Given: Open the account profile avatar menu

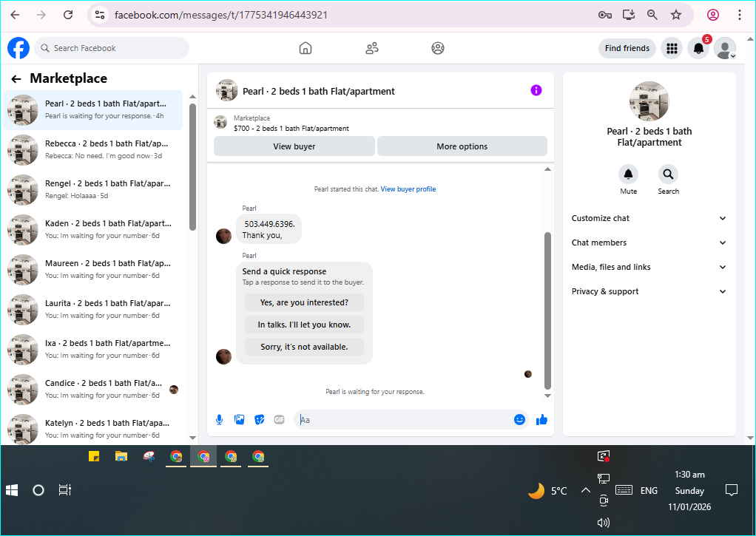Looking at the screenshot, I should (x=725, y=48).
